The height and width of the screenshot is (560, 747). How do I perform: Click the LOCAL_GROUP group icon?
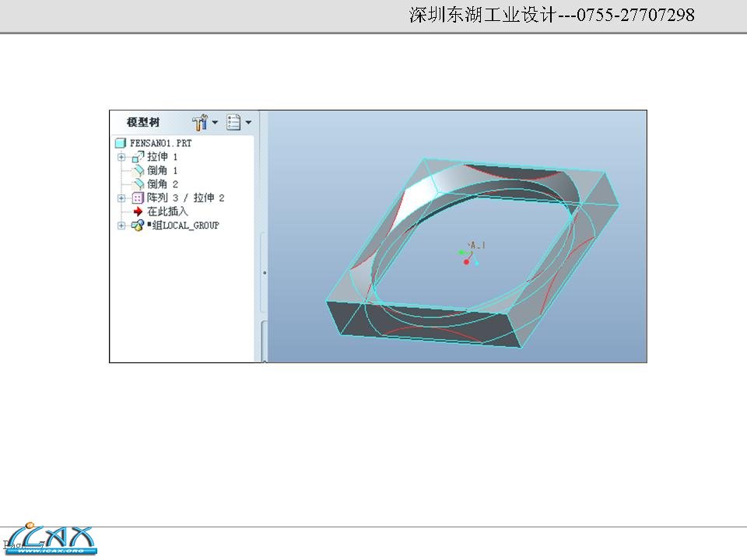[x=135, y=224]
